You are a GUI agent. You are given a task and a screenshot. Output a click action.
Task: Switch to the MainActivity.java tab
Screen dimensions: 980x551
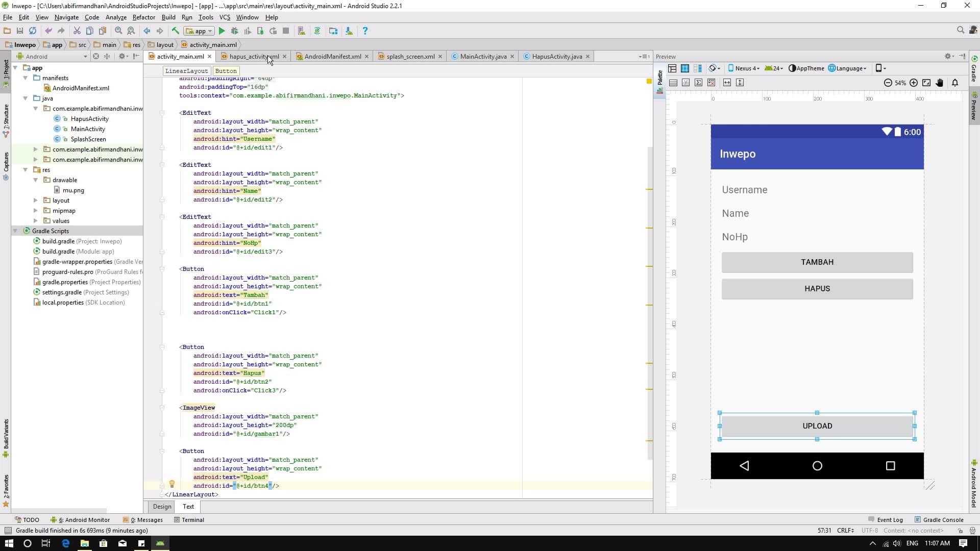pyautogui.click(x=483, y=57)
